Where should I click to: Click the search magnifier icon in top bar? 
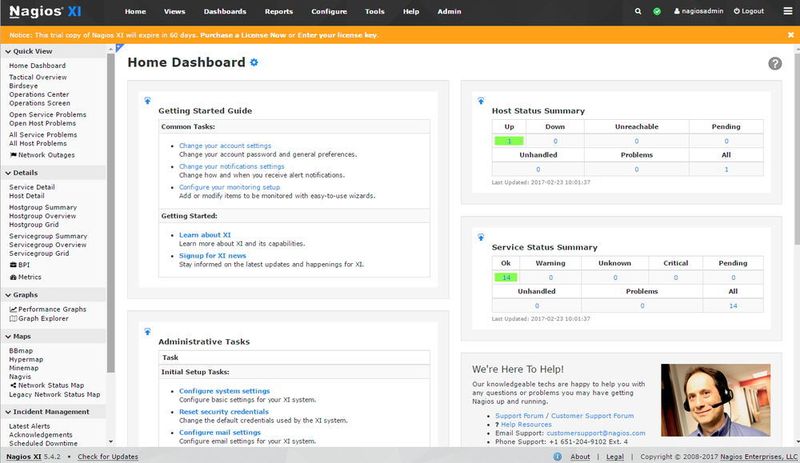click(x=638, y=11)
